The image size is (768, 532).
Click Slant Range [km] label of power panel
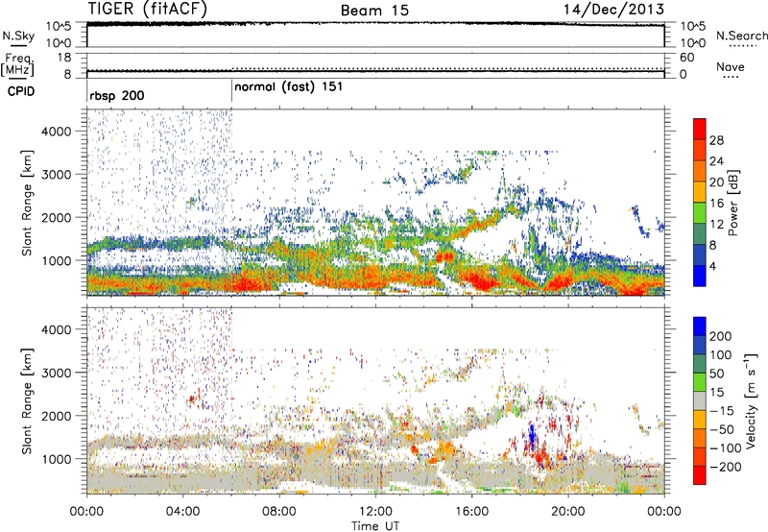(x=27, y=203)
